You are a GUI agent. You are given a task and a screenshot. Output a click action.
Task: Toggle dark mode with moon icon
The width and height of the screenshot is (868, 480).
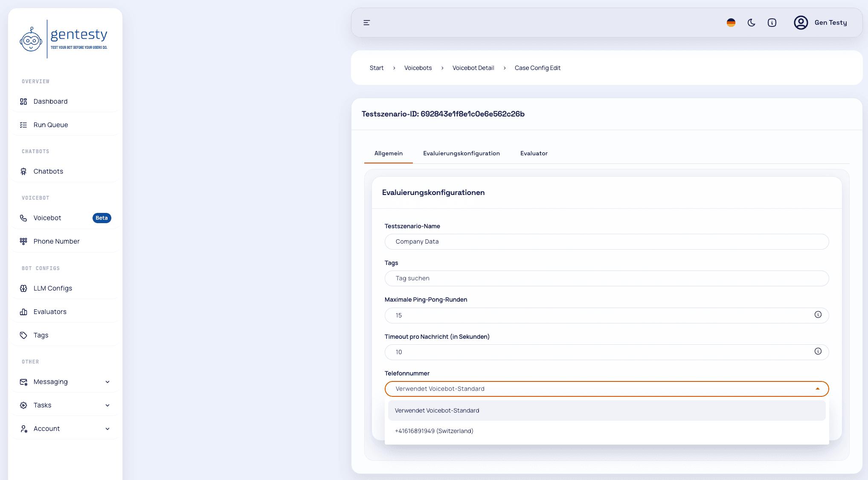click(x=752, y=23)
